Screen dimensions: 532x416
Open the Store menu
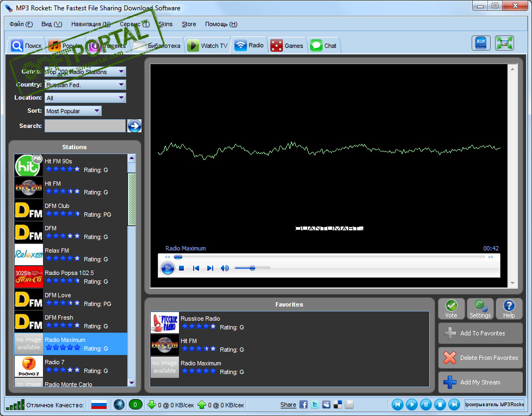click(x=189, y=24)
